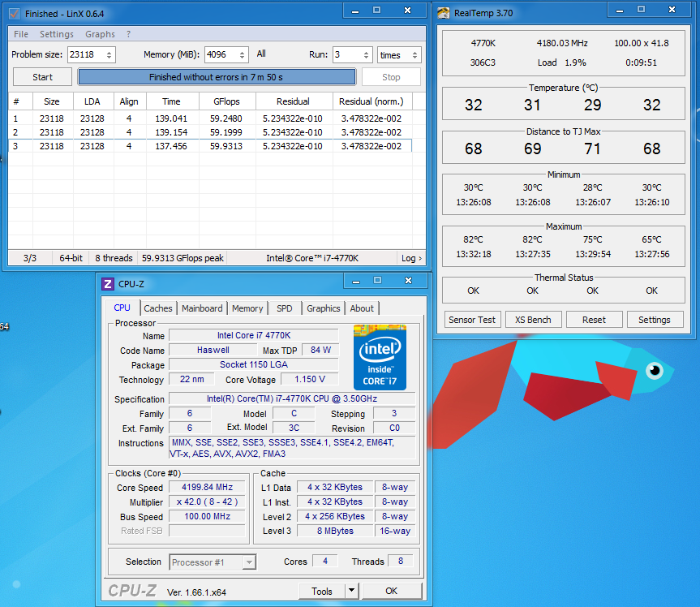The width and height of the screenshot is (700, 607).
Task: Sort LinX results by Time column
Action: click(172, 101)
